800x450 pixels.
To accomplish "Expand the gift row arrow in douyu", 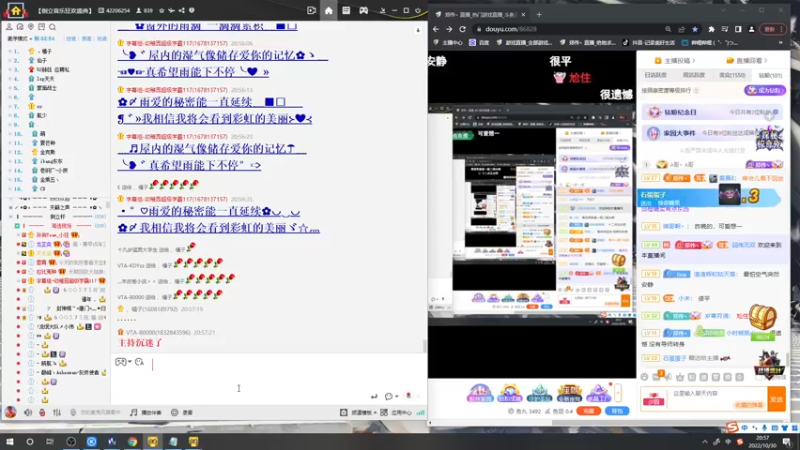I will click(618, 393).
